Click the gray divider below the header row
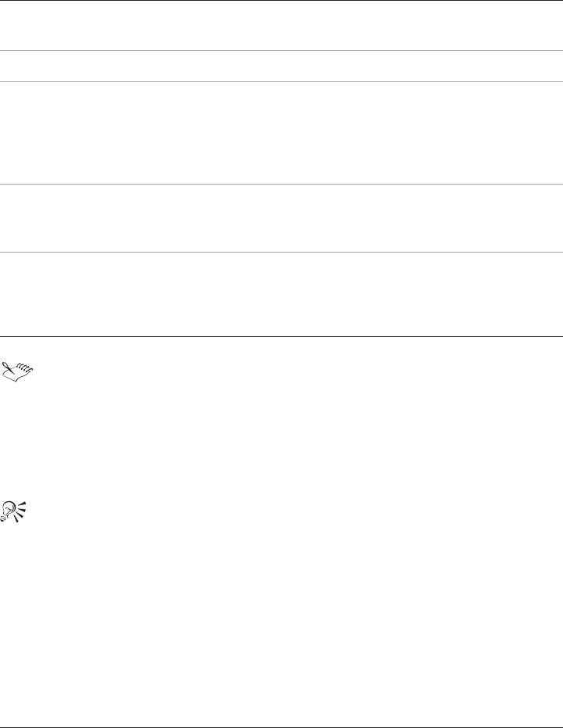The width and height of the screenshot is (563, 728). click(x=281, y=50)
